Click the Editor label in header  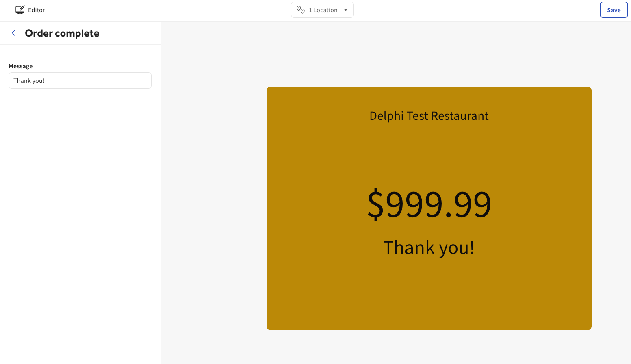(37, 10)
